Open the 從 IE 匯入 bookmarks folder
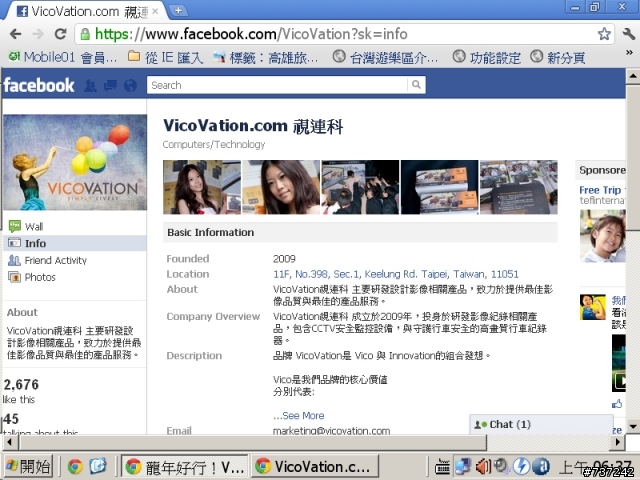The width and height of the screenshot is (640, 480). 165,58
